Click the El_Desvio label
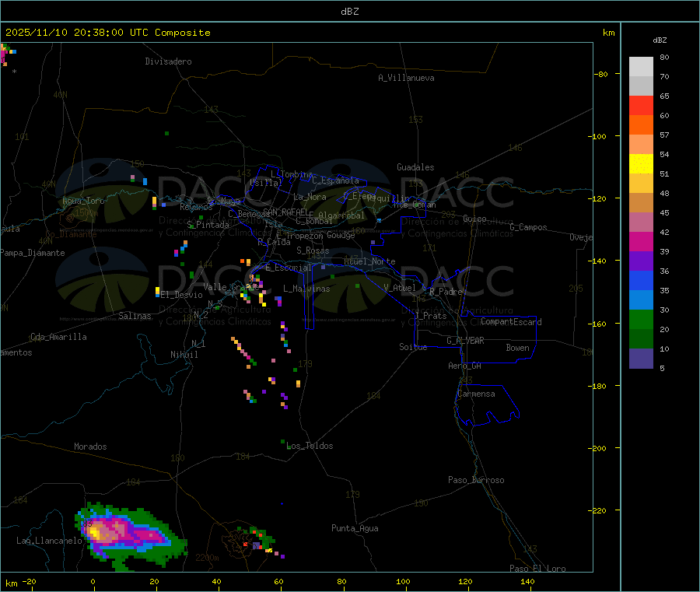 [181, 295]
